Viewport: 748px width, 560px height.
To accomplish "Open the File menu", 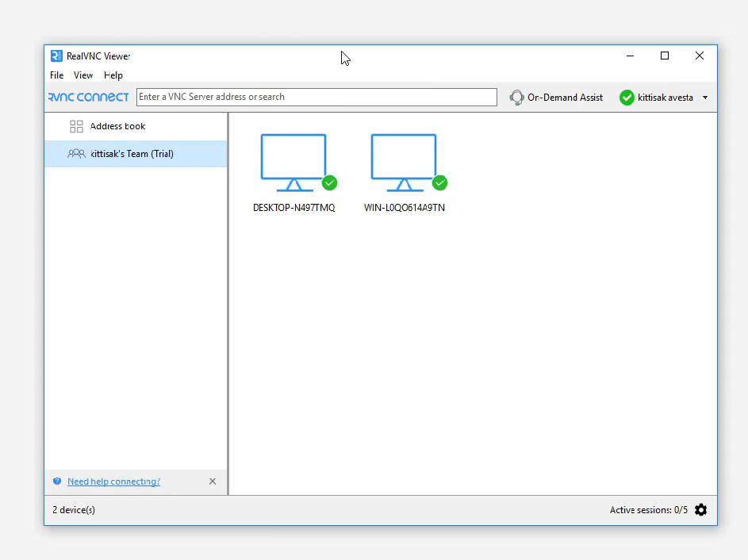I will pos(57,75).
